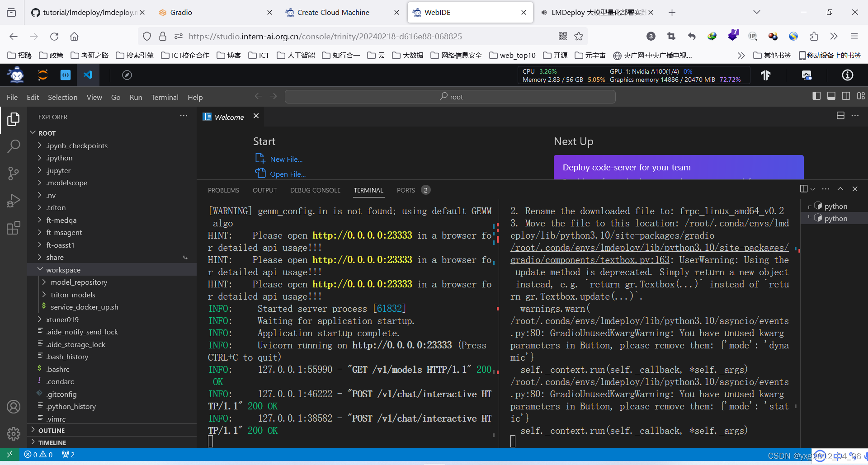The height and width of the screenshot is (465, 868).
Task: Open the info icon in studio bar
Action: [848, 75]
